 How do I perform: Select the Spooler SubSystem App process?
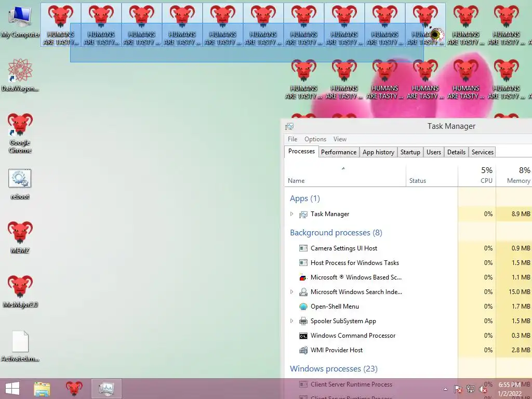pos(408,321)
